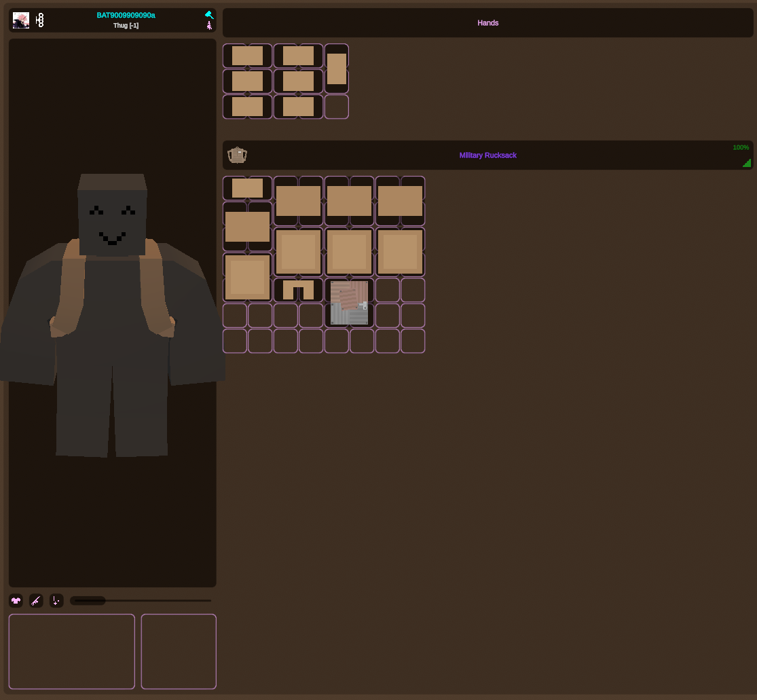Screen dimensions: 757x700
Task: Click the pink character figure icon
Action: coord(209,26)
